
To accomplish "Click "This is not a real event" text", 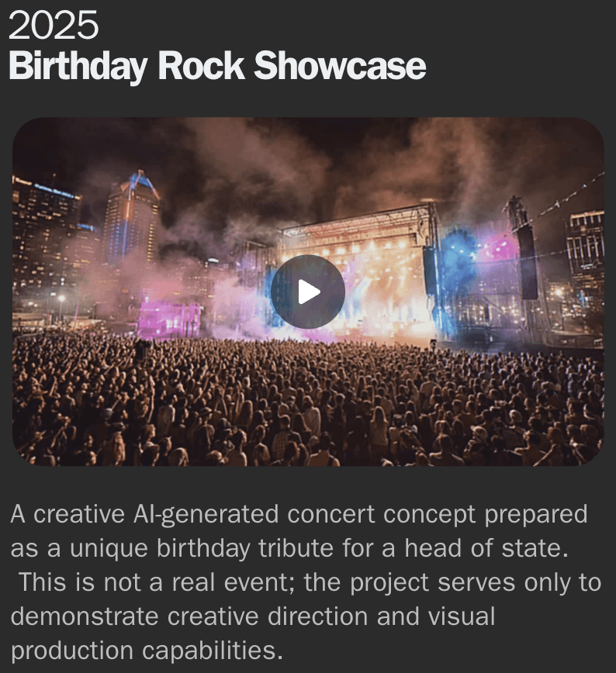I will point(157,582).
